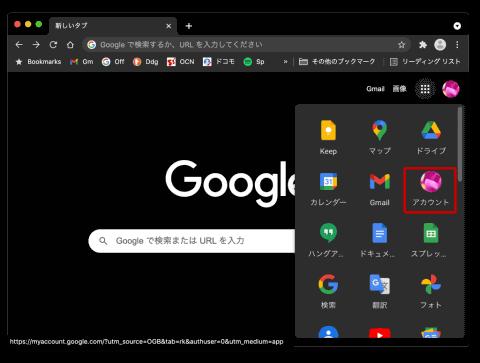This screenshot has height=363, width=480.
Task: Open the YouTube app icon
Action: tap(380, 333)
